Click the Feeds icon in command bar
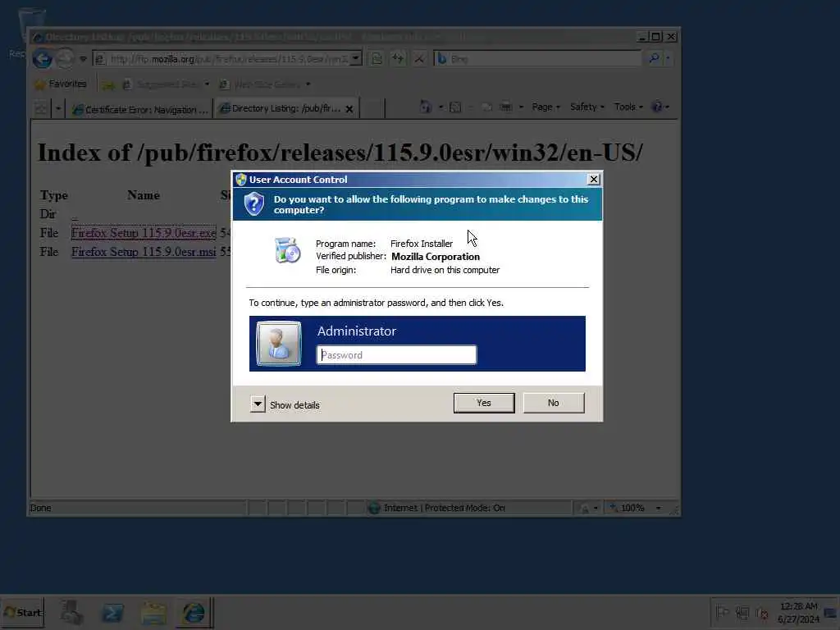The height and width of the screenshot is (630, 840). coord(455,107)
